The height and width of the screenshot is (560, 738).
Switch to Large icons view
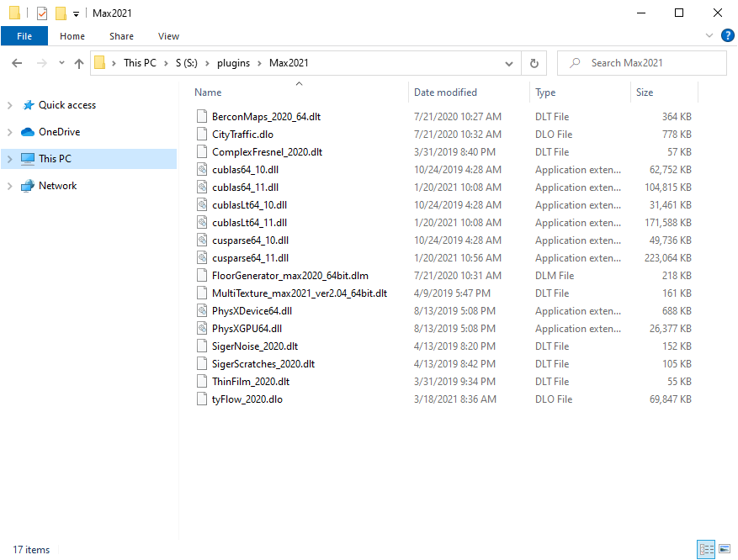point(725,549)
